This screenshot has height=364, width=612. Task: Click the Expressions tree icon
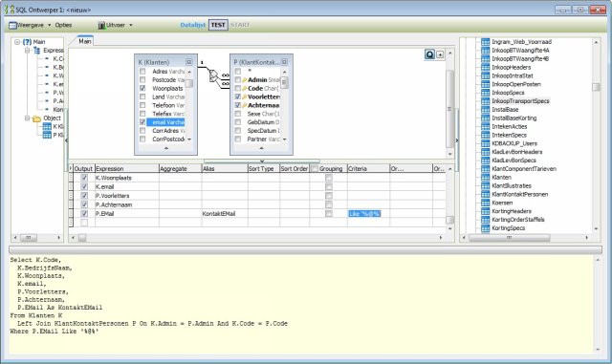coord(36,51)
